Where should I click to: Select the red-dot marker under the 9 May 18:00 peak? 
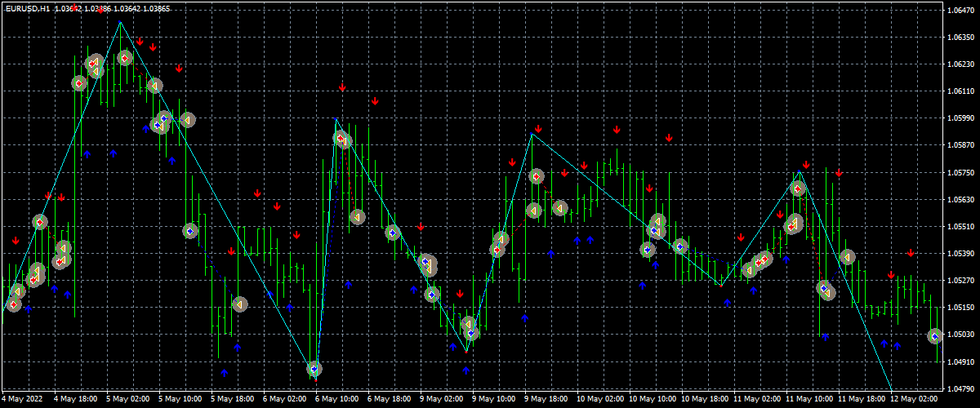(x=536, y=176)
